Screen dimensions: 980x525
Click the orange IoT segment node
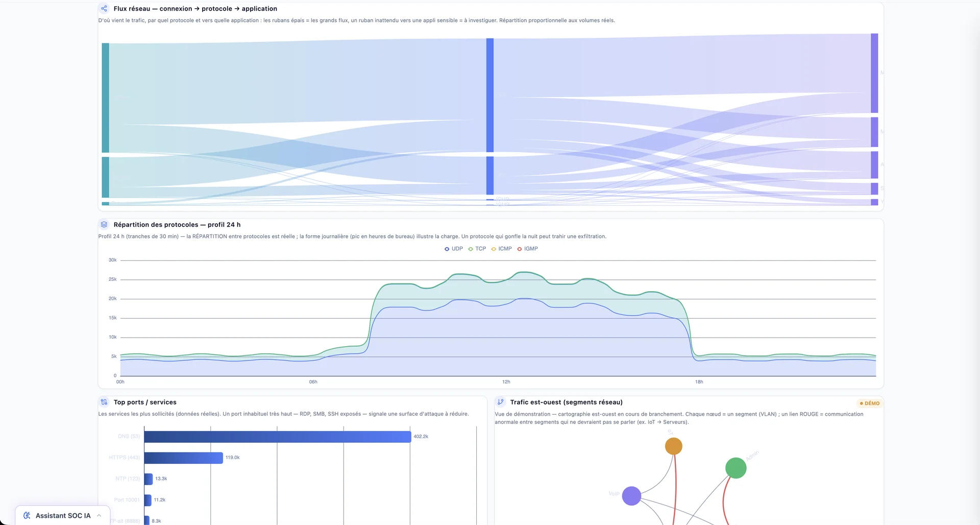(x=674, y=446)
